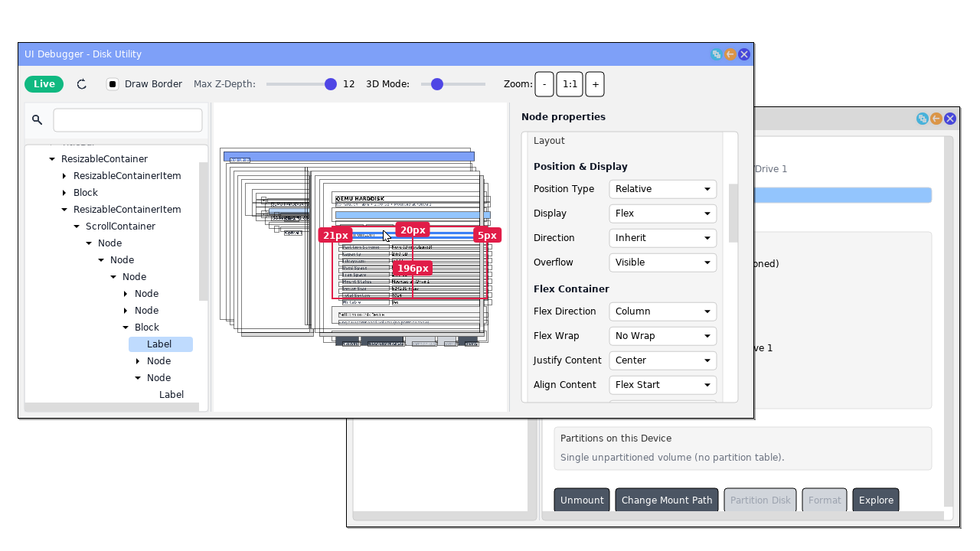
Task: Close the UI Debugger window
Action: (x=744, y=54)
